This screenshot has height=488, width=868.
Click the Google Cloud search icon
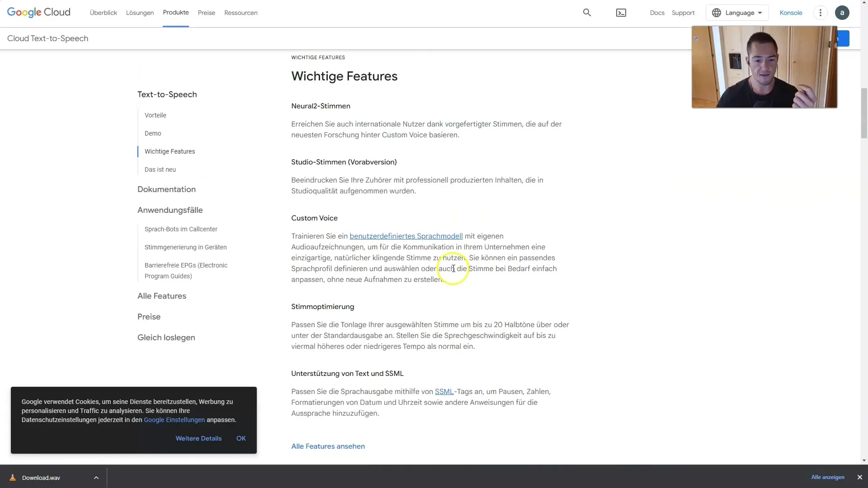pyautogui.click(x=587, y=13)
